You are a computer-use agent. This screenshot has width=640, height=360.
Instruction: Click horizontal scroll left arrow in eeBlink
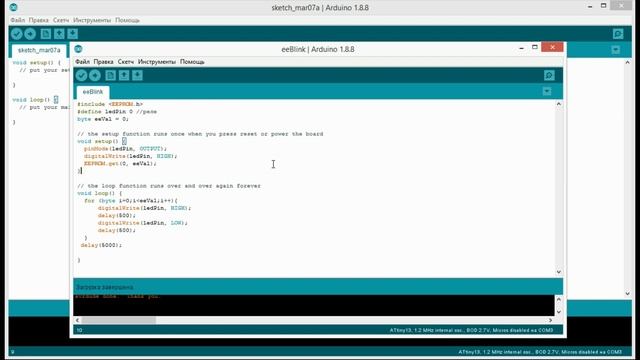(78, 320)
